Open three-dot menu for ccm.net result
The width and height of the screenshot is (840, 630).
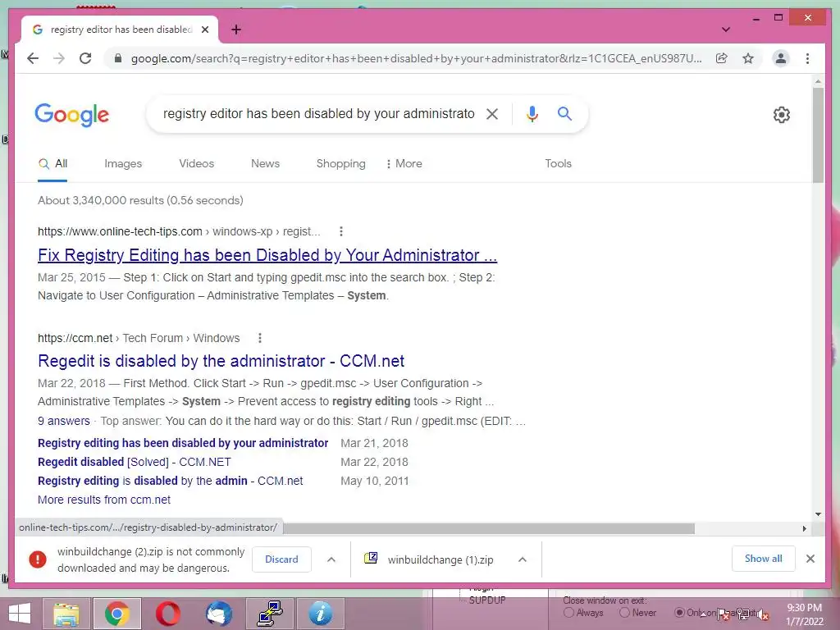[x=260, y=338]
